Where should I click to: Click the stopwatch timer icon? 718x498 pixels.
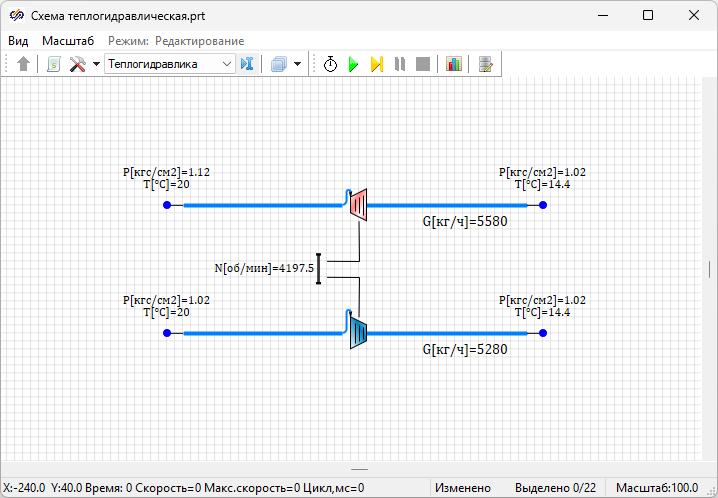[330, 64]
